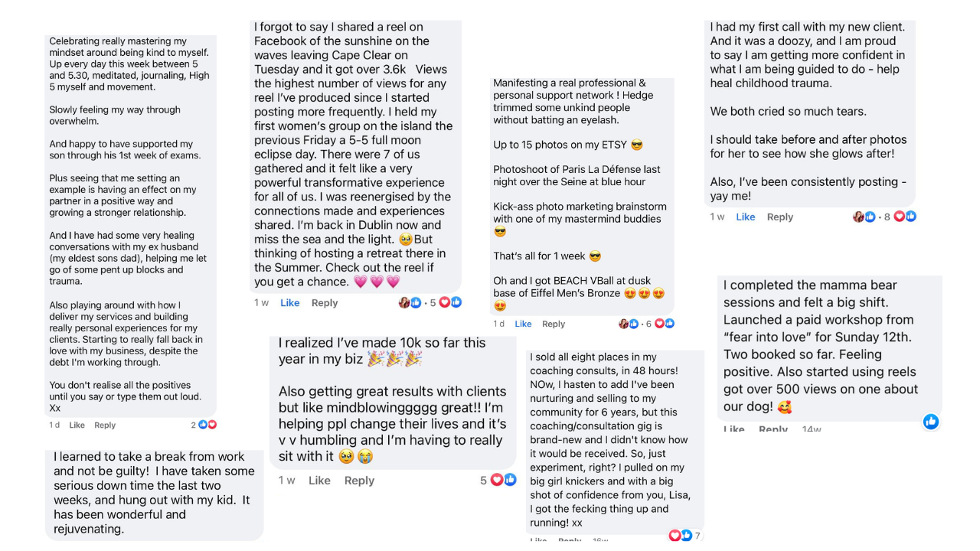
Task: Click reaction icons beside 8 on client call comment
Action: [x=905, y=217]
